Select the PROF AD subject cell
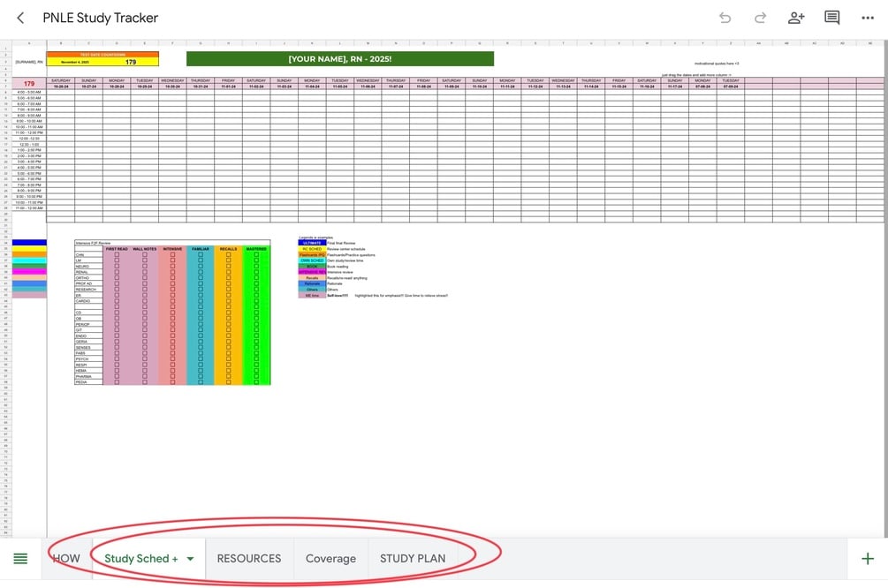Screen dimensions: 888x588 [x=88, y=283]
